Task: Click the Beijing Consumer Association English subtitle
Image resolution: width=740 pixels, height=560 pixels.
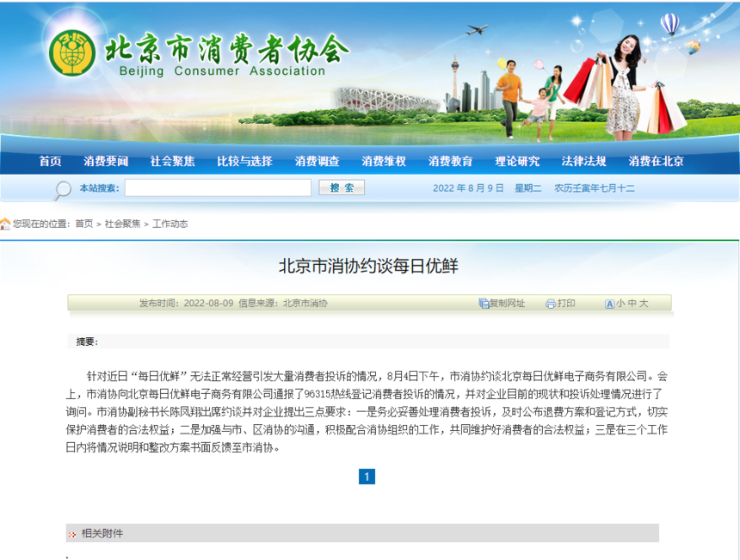Action: coord(222,71)
